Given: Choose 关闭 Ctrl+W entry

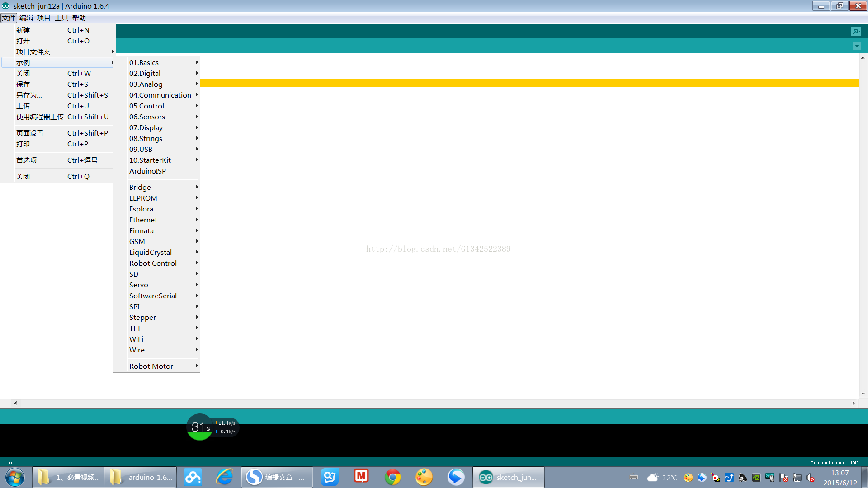Looking at the screenshot, I should click(x=57, y=73).
